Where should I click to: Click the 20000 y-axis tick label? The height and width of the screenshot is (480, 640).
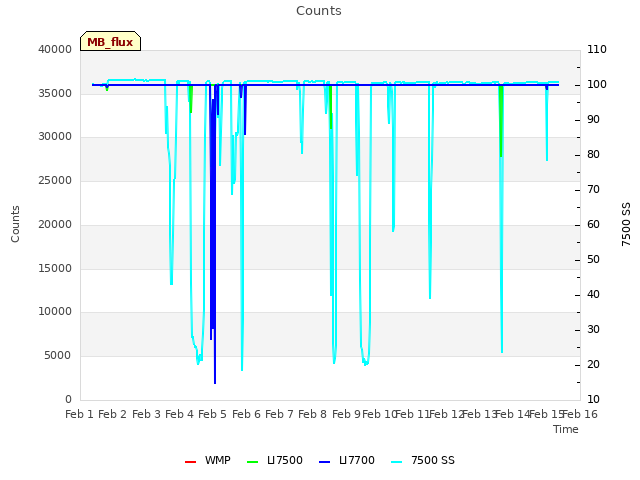click(55, 224)
